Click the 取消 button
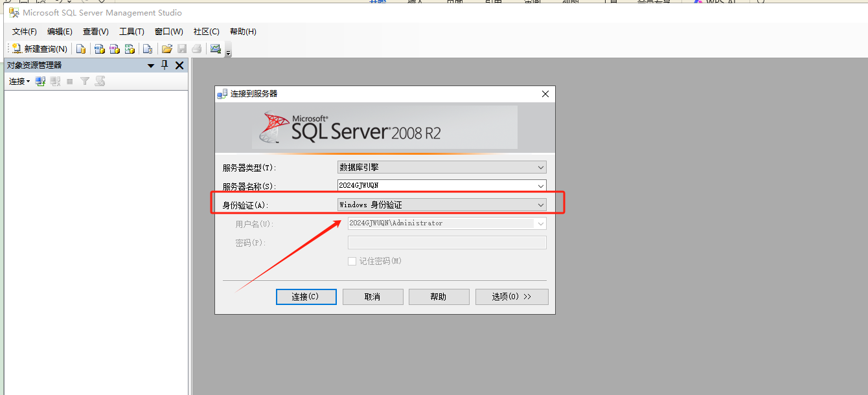The width and height of the screenshot is (868, 395). click(x=372, y=297)
